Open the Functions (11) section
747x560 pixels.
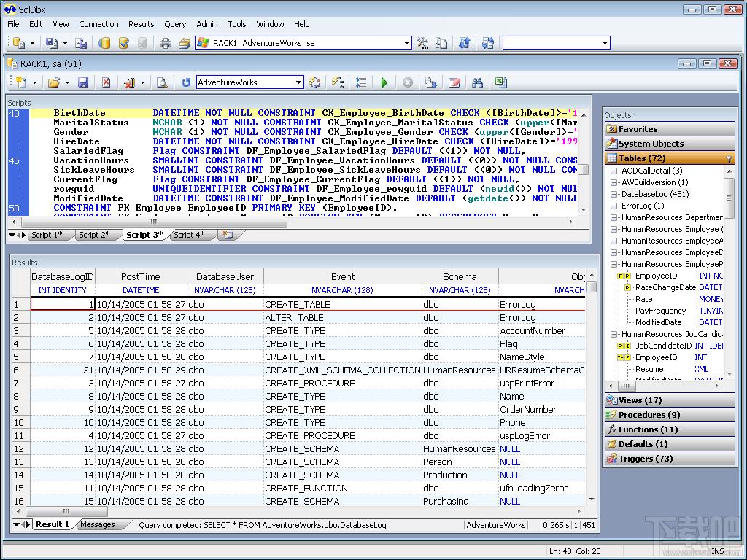670,429
